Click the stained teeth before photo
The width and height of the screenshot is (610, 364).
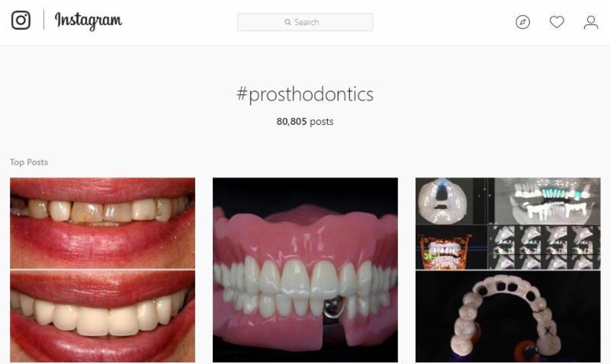pos(103,223)
